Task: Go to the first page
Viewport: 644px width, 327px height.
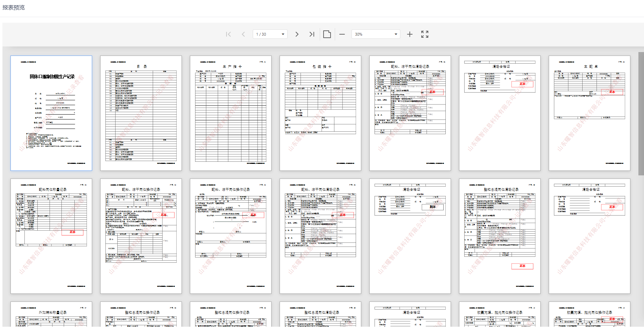Action: (229, 34)
